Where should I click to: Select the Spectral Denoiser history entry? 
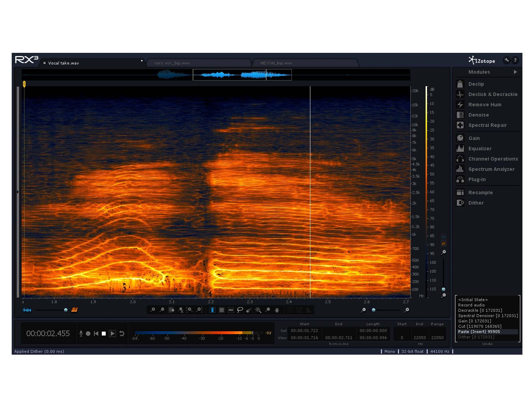click(x=488, y=316)
